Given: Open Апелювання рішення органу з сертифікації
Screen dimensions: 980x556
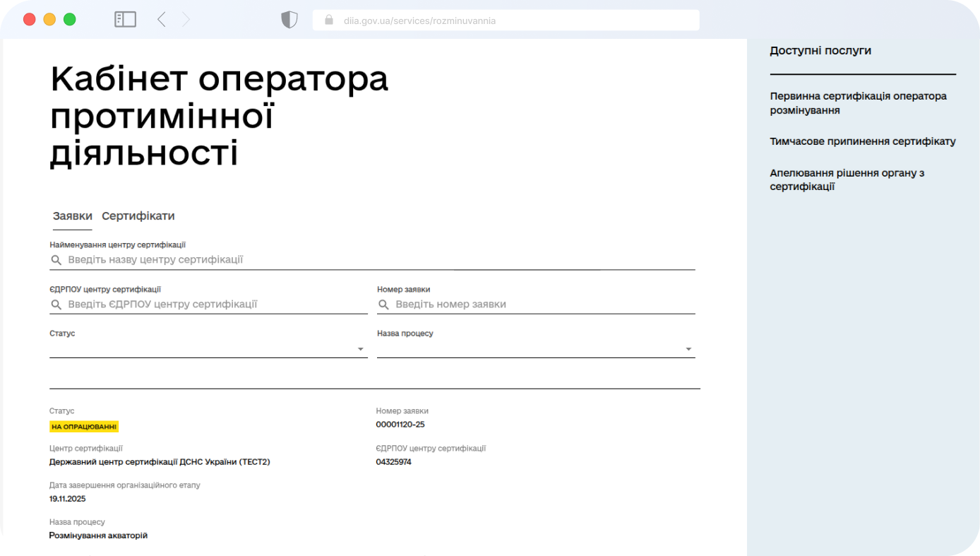Looking at the screenshot, I should [847, 180].
